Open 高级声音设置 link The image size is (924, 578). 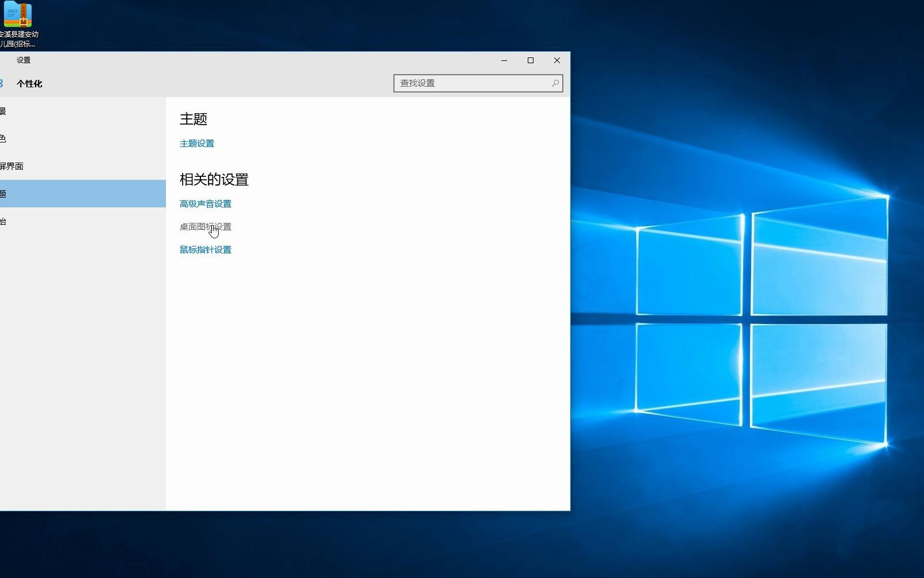[x=206, y=204]
